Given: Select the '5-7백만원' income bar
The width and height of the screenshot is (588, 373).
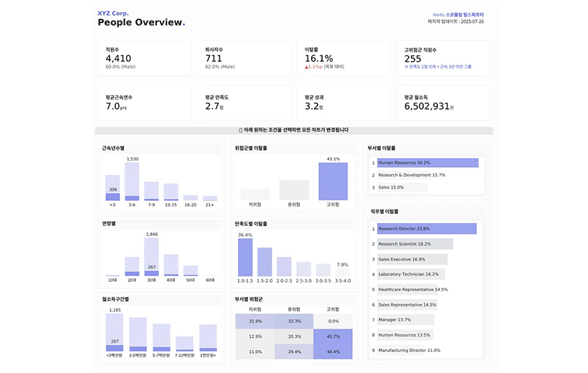Looking at the screenshot, I should click(x=161, y=337).
